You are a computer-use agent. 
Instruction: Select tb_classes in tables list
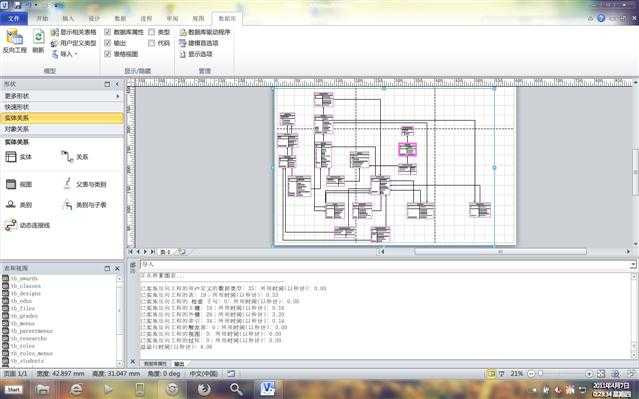[x=25, y=286]
